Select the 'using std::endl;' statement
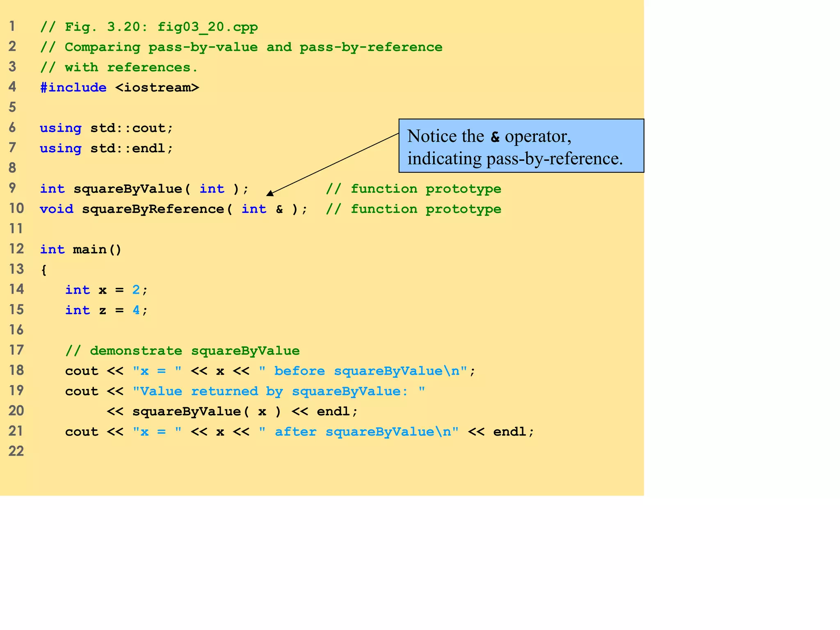Image resolution: width=840 pixels, height=630 pixels. click(x=107, y=148)
